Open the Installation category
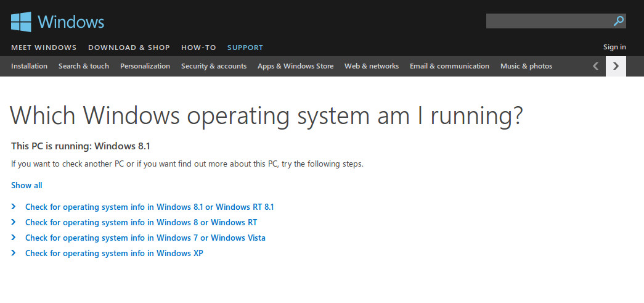The image size is (644, 303). pyautogui.click(x=29, y=66)
